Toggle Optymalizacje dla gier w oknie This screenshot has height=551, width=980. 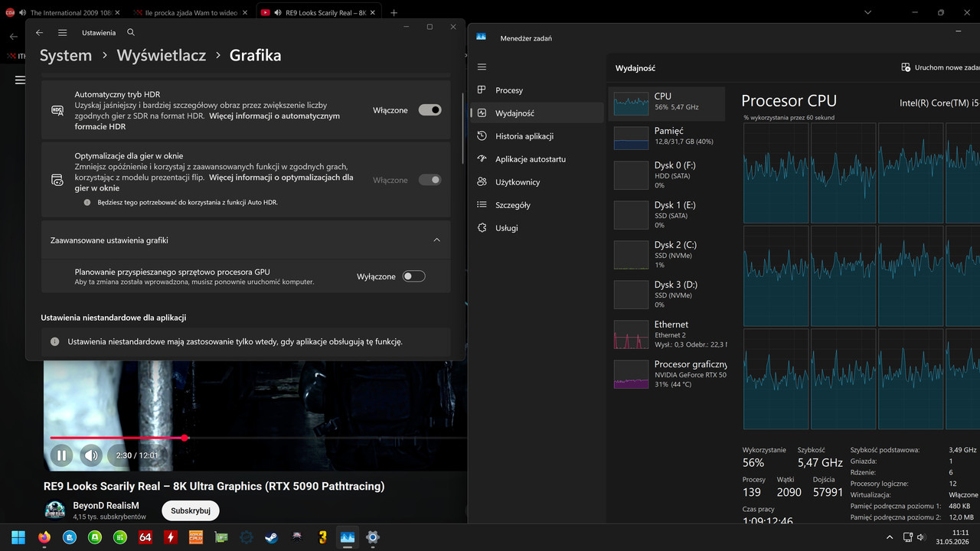(430, 180)
